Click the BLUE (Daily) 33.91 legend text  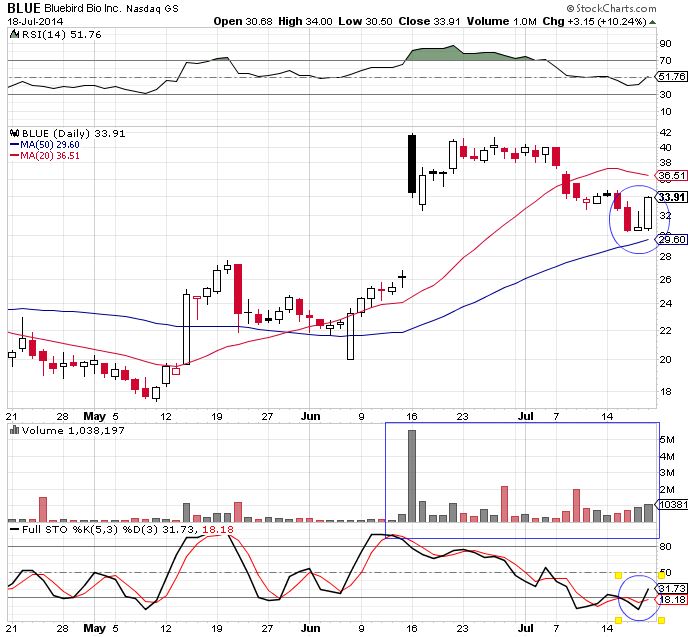[73, 133]
